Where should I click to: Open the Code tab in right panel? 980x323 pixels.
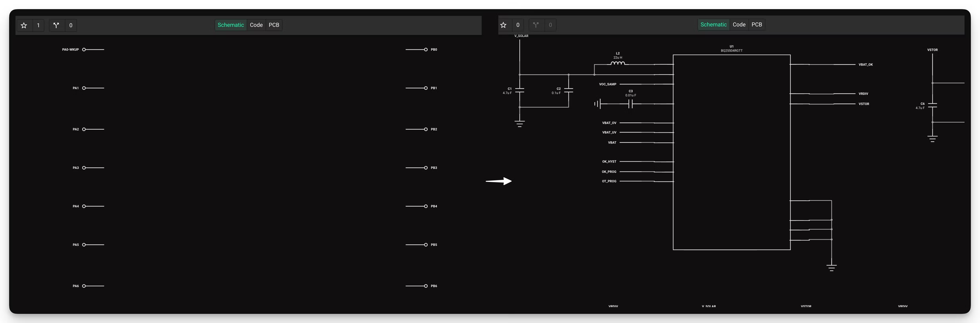pos(739,25)
